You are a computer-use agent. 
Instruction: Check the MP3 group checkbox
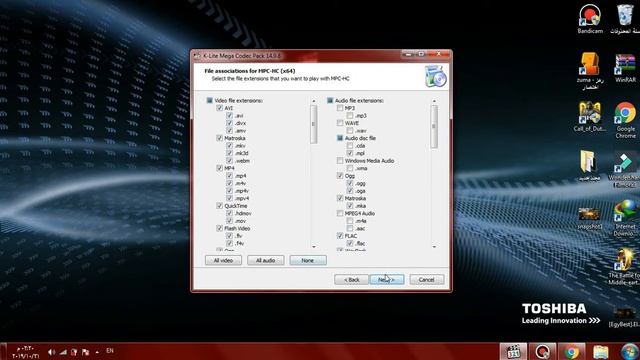[340, 108]
